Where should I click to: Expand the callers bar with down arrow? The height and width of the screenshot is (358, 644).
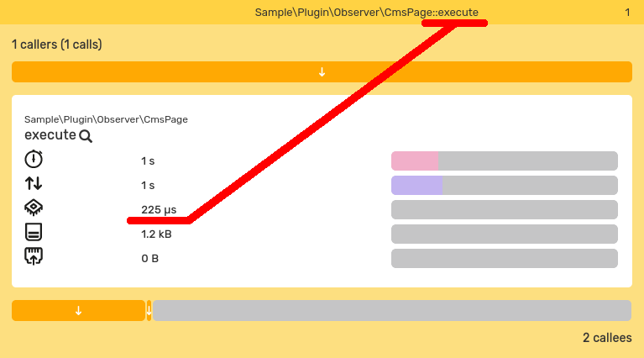[322, 72]
